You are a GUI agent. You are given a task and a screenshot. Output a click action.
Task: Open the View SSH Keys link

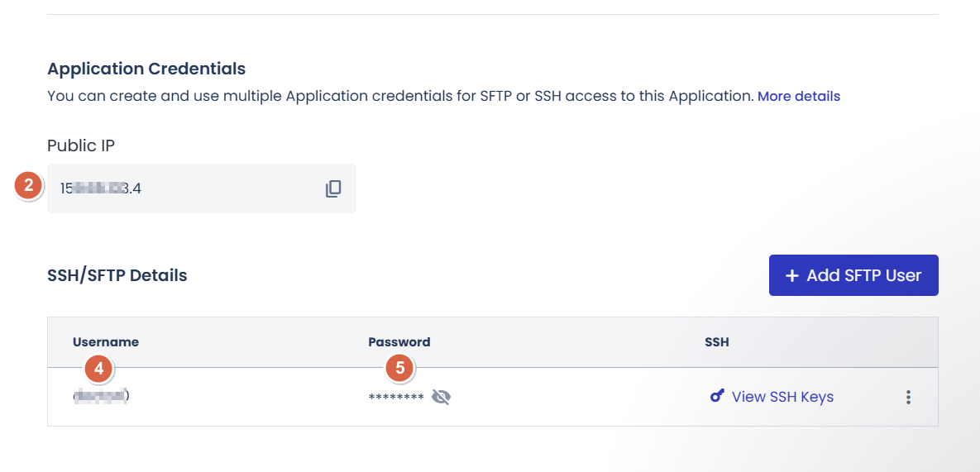[782, 397]
